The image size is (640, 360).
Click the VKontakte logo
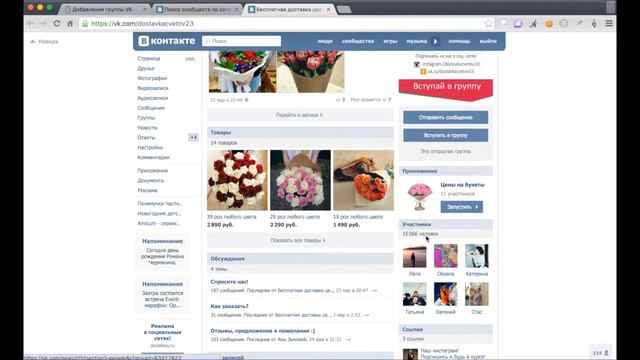coord(167,41)
